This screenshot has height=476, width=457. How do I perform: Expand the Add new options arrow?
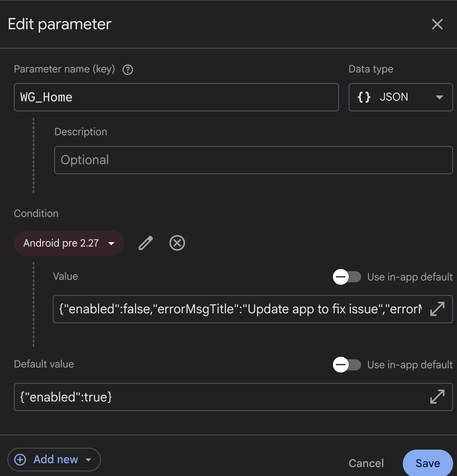click(88, 460)
